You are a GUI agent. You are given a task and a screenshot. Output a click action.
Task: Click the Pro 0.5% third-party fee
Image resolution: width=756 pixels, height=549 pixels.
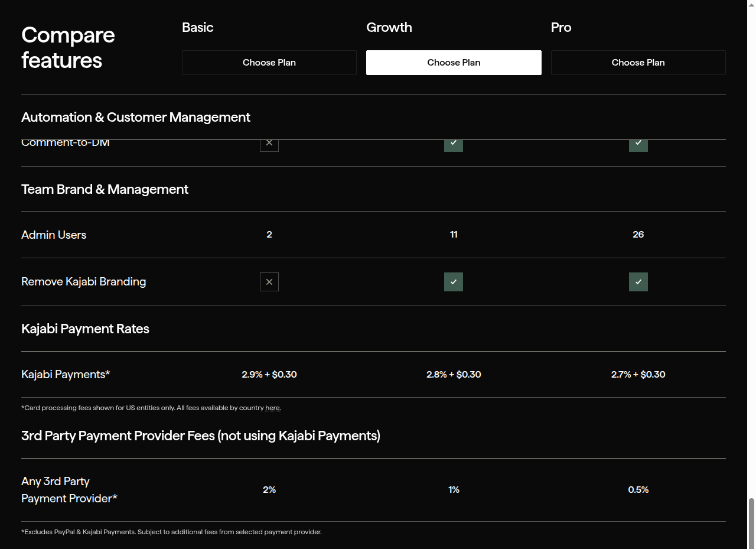(x=638, y=490)
